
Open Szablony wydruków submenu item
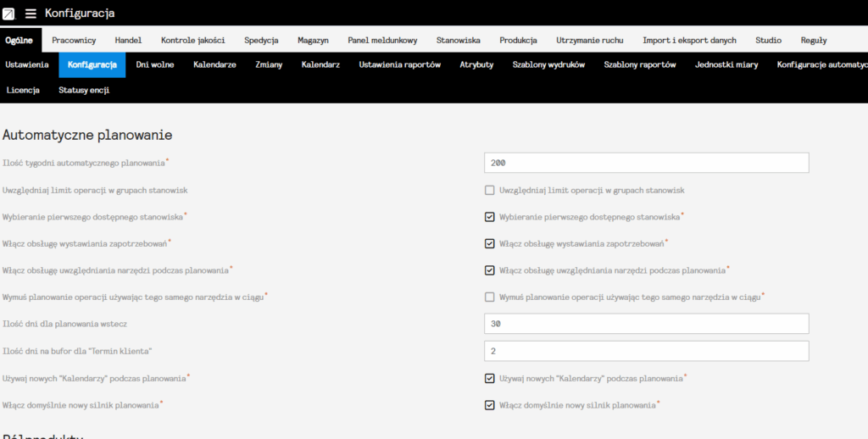pyautogui.click(x=548, y=64)
